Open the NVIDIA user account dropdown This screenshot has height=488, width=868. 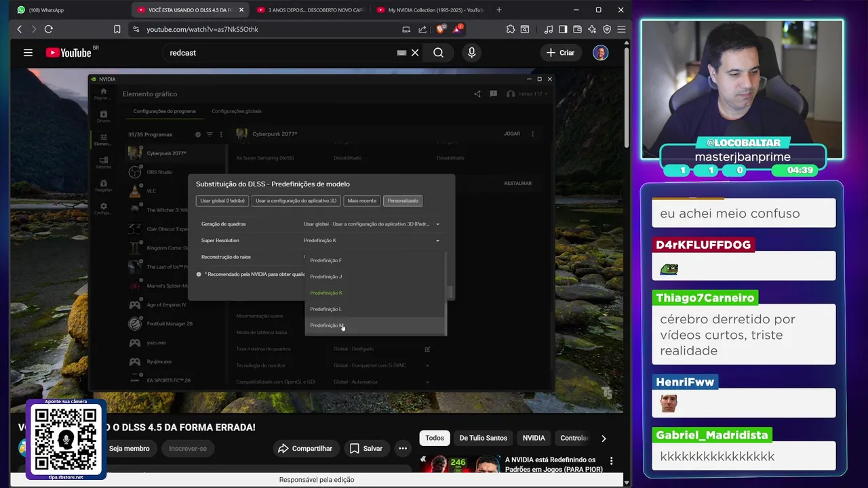coord(528,94)
